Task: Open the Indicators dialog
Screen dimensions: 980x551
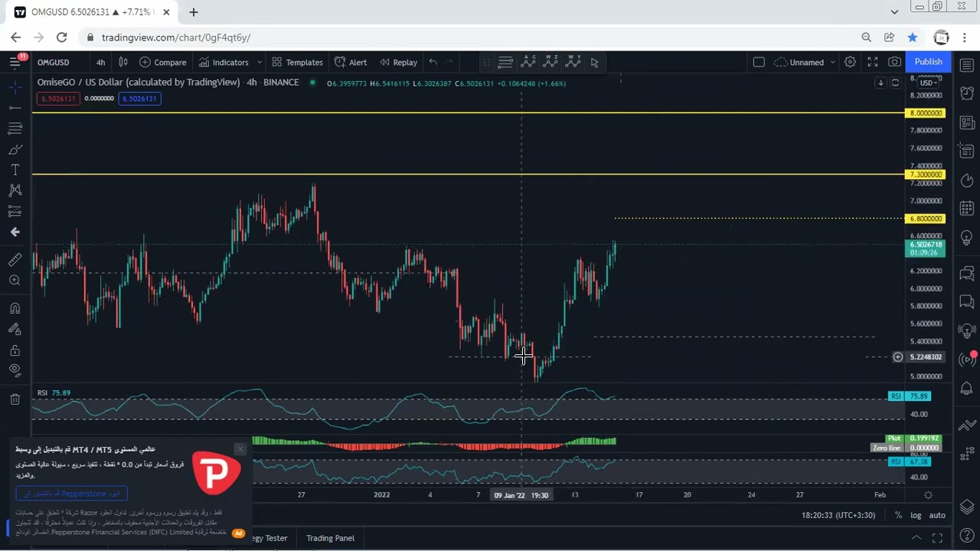Action: pyautogui.click(x=224, y=62)
